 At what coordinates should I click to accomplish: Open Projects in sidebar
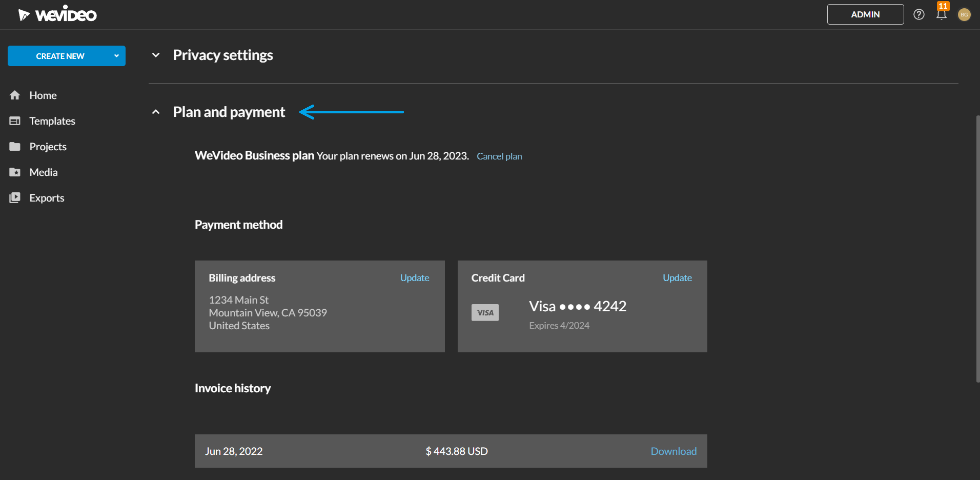[48, 147]
